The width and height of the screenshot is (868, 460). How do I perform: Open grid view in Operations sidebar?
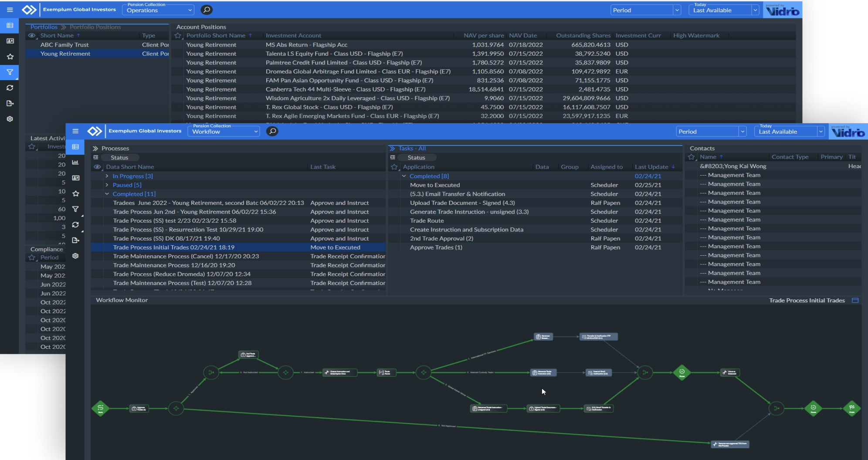(10, 25)
